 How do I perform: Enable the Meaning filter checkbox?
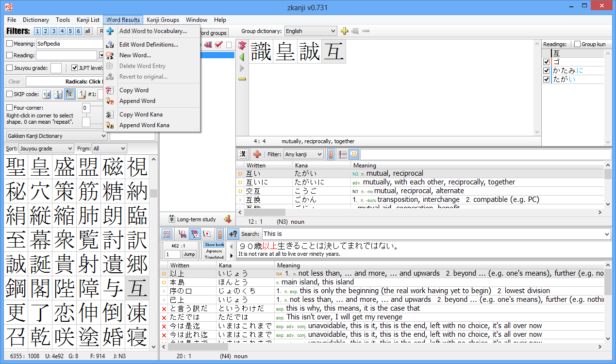[x=10, y=44]
